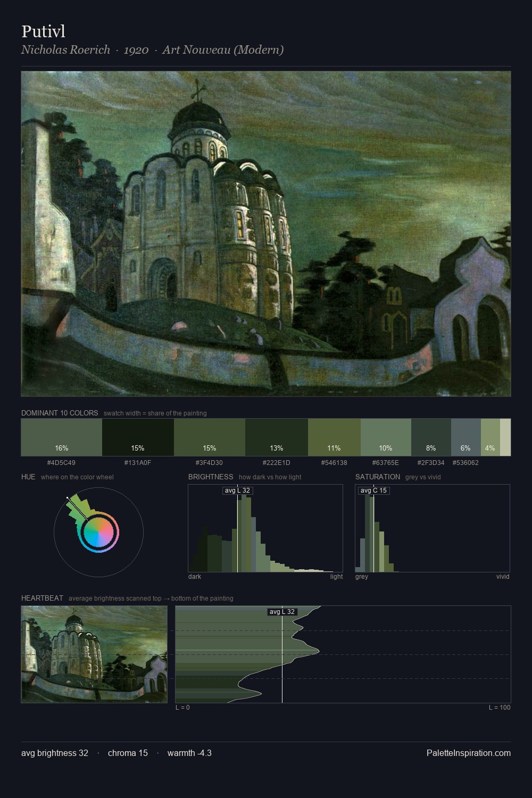Click the hex code '#63765E'
Image resolution: width=532 pixels, height=798 pixels.
386,463
